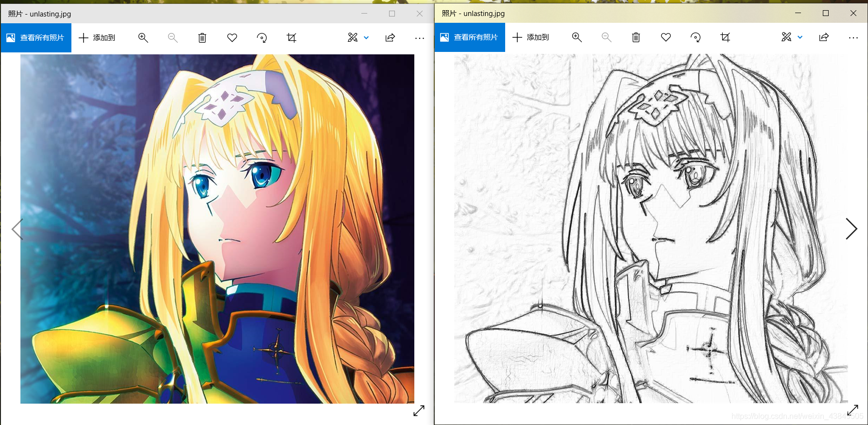The width and height of the screenshot is (868, 425).
Task: Zoom in icon in right Photos window
Action: tap(577, 37)
